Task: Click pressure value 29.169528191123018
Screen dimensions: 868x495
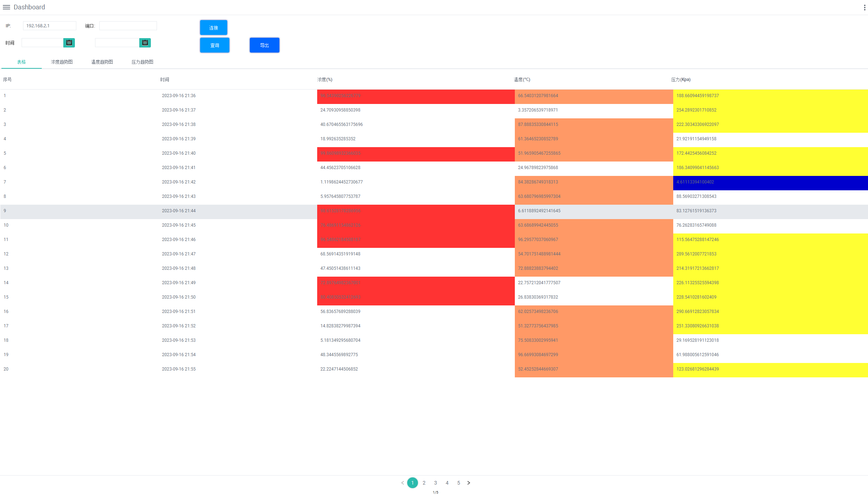Action: click(698, 340)
